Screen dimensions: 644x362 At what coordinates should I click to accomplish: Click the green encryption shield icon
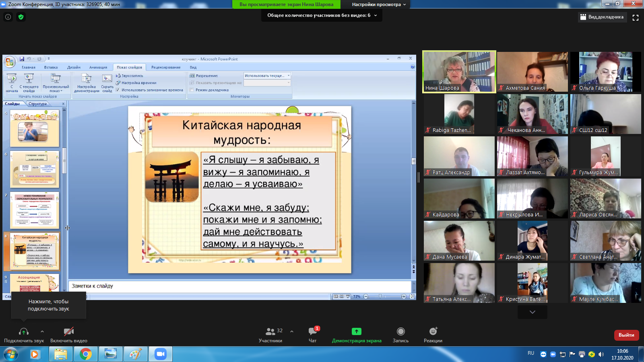coord(21,17)
